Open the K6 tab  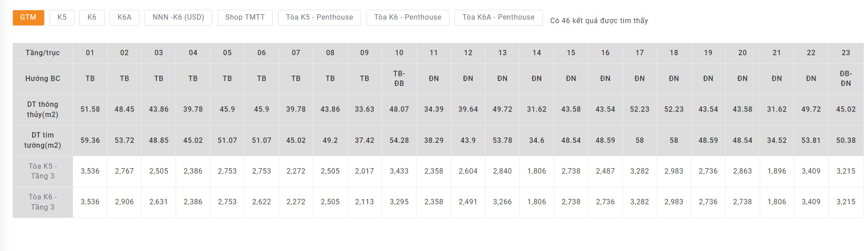coord(92,17)
